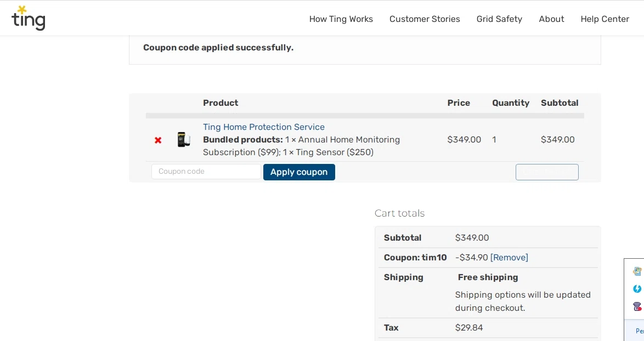The width and height of the screenshot is (644, 341).
Task: Click the Free shipping label
Action: (488, 277)
